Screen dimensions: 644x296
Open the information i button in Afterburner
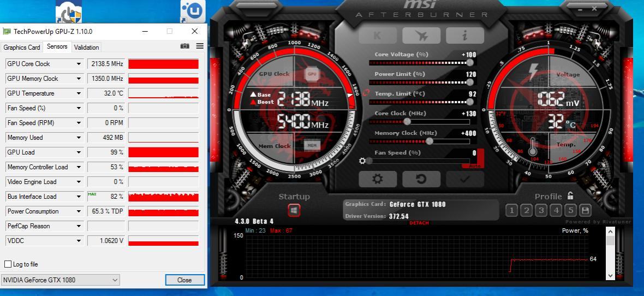point(465,35)
